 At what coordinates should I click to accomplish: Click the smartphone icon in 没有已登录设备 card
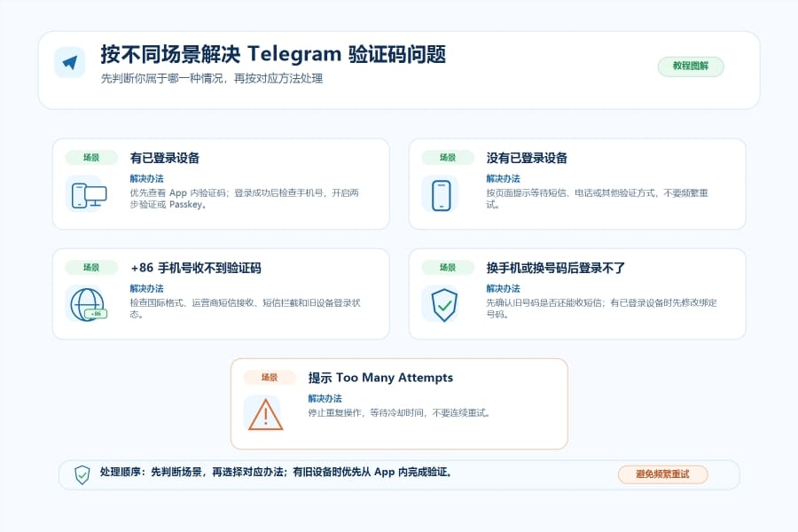click(441, 195)
